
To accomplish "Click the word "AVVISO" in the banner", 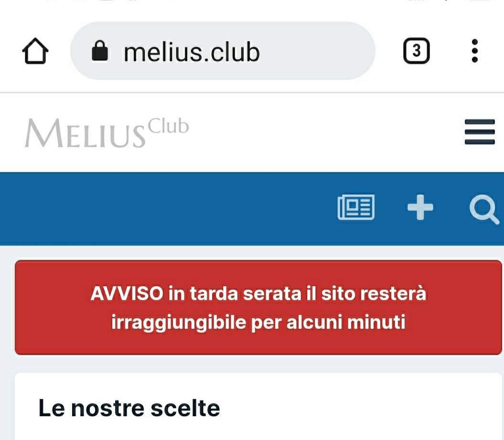I will tap(127, 293).
